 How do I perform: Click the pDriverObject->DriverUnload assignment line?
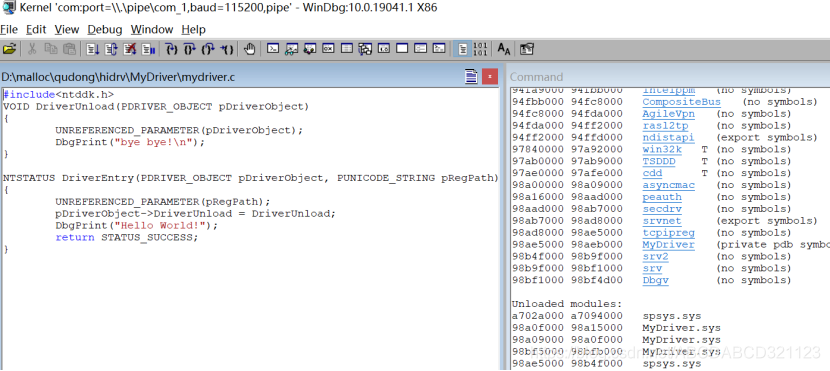(x=195, y=213)
